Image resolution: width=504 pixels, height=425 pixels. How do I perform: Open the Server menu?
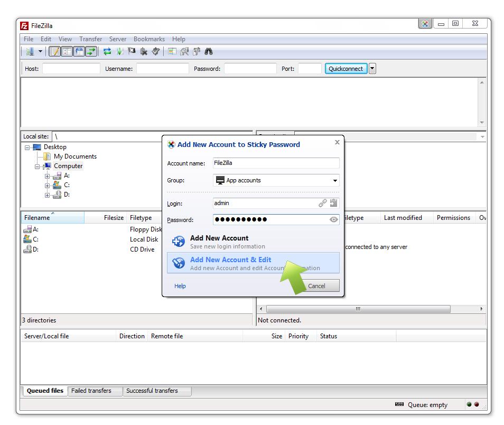(x=118, y=39)
